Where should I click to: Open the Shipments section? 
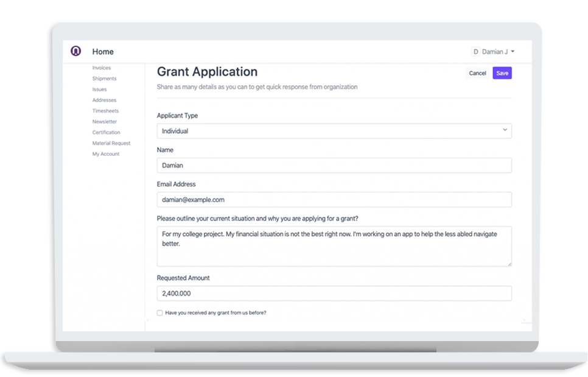[103, 78]
